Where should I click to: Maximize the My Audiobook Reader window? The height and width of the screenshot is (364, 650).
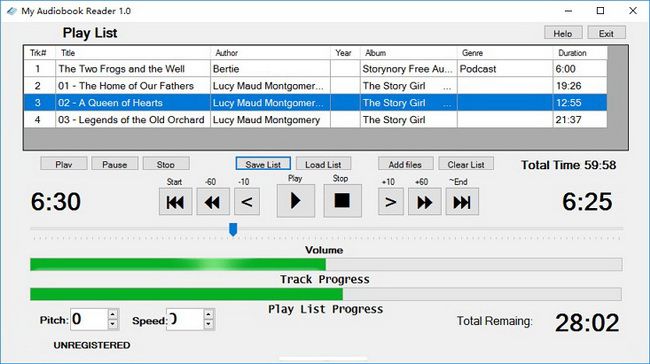click(600, 11)
